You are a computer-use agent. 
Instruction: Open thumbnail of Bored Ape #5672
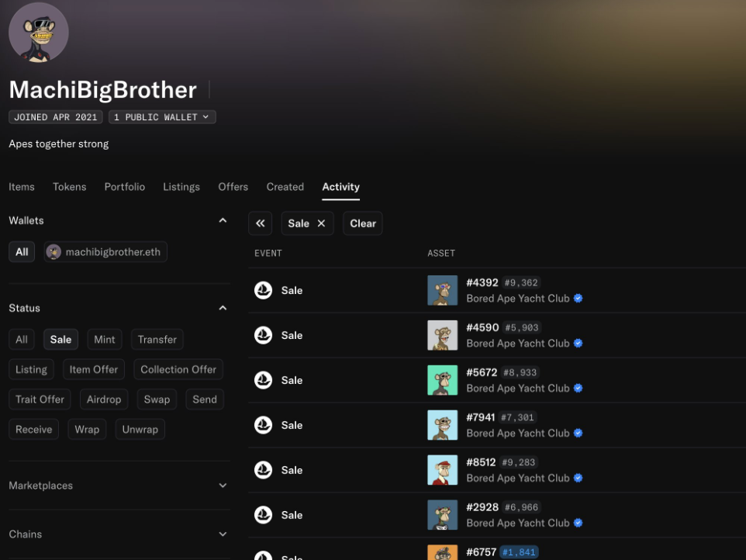(443, 380)
